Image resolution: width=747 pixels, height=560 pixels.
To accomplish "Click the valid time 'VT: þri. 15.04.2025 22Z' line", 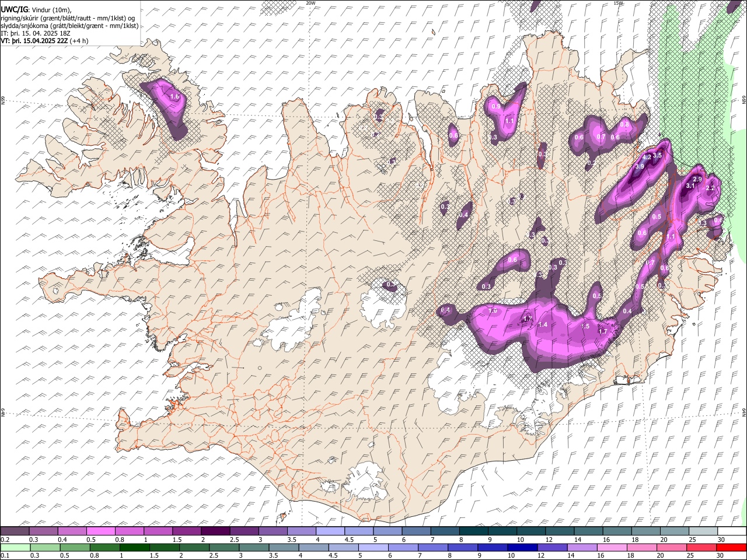I will coord(35,41).
